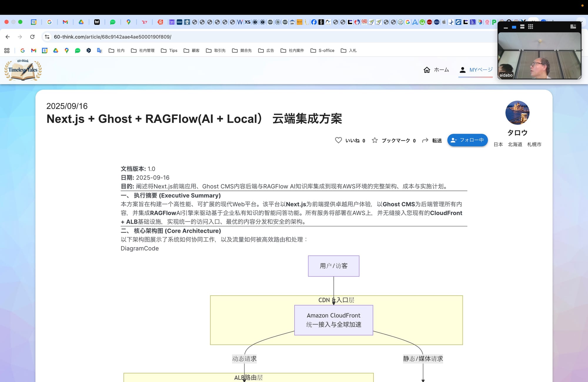Click the Timeless Tales site logo
Viewport: 588px width, 382px height.
click(x=23, y=70)
